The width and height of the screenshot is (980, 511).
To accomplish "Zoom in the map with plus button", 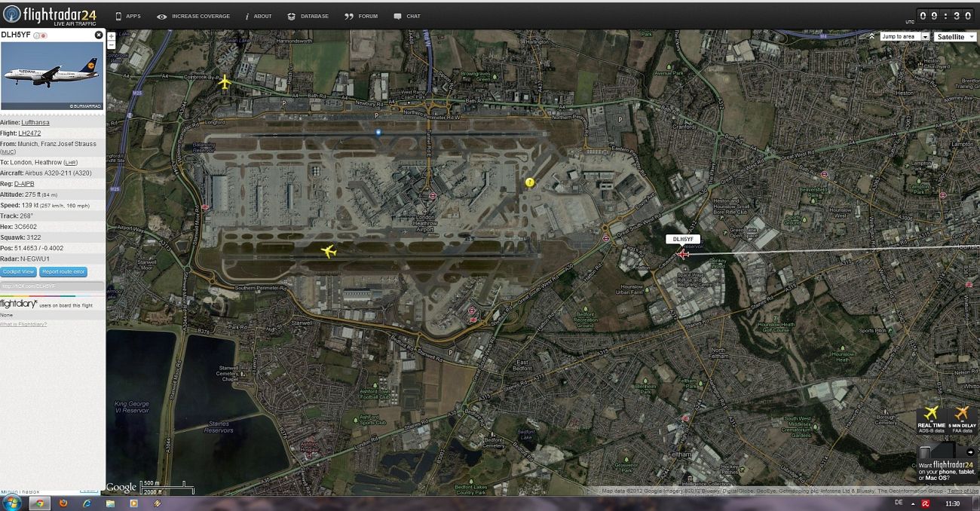I will (x=112, y=36).
